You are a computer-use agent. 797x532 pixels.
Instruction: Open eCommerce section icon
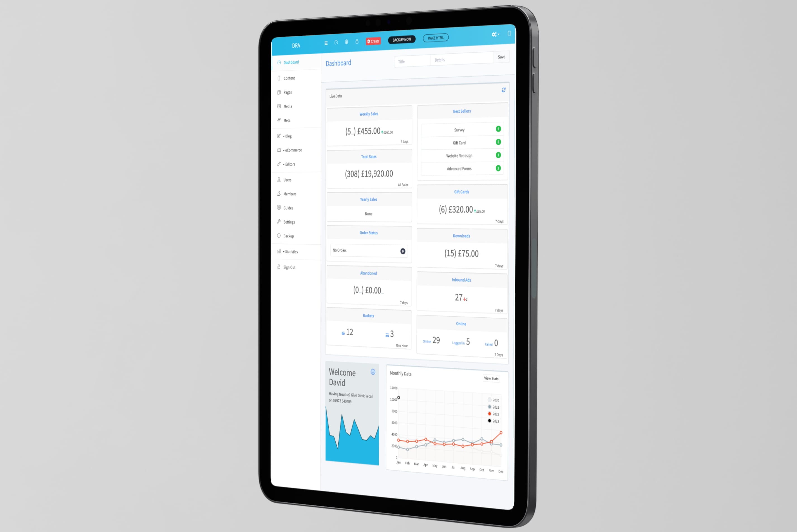(280, 150)
